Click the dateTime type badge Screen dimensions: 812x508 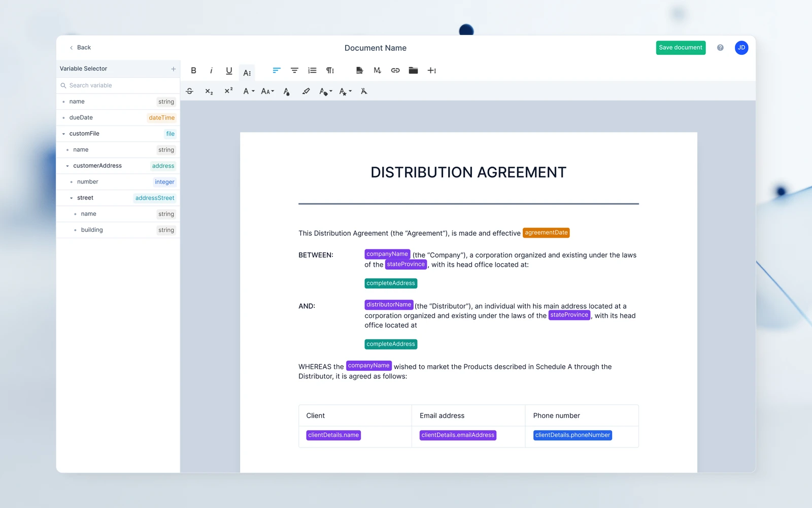161,118
